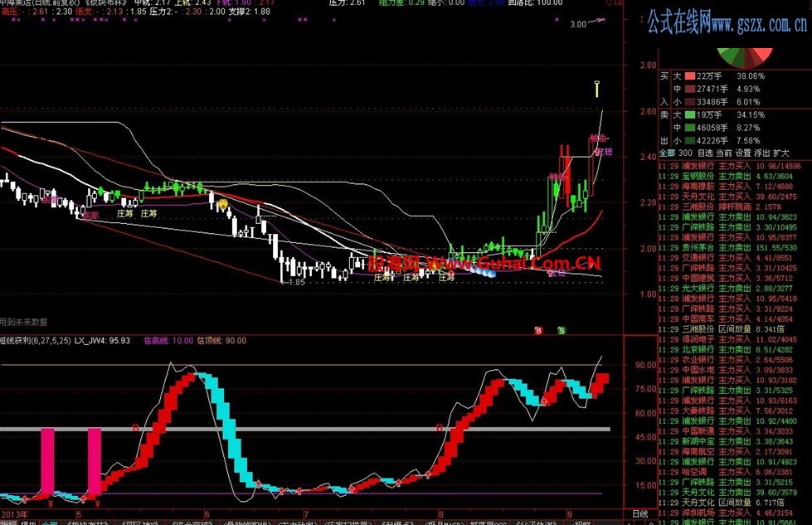The height and width of the screenshot is (525, 812).
Task: Click the 34.15% large sell percentage
Action: coord(751,115)
